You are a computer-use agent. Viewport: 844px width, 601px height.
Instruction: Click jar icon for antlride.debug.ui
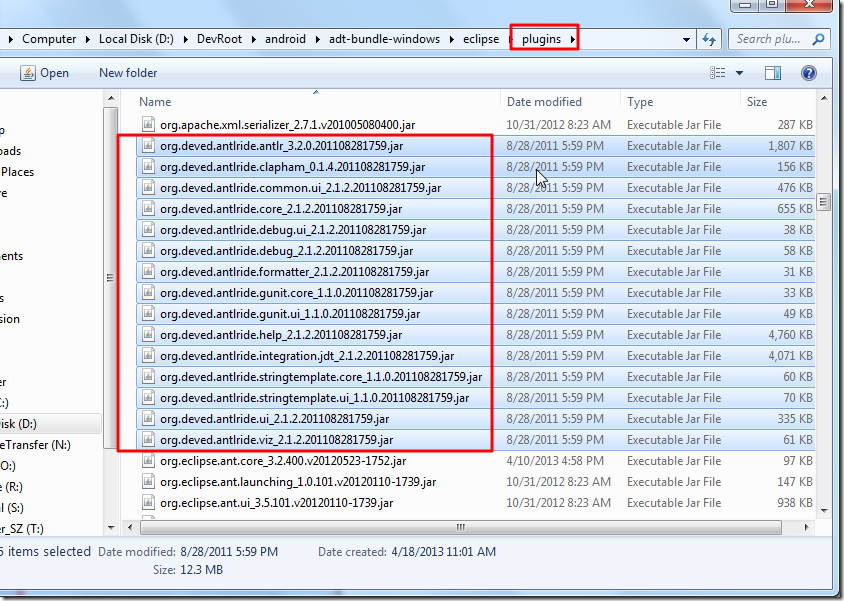pos(148,229)
